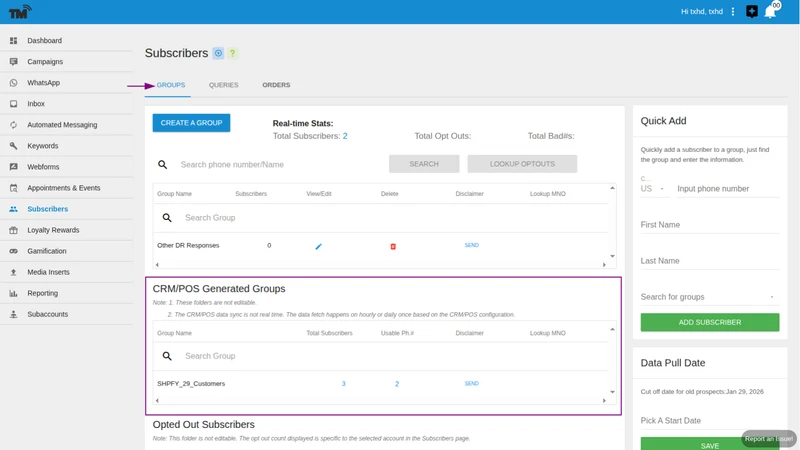800x450 pixels.
Task: Open the Dashboard sidebar icon
Action: (13, 40)
